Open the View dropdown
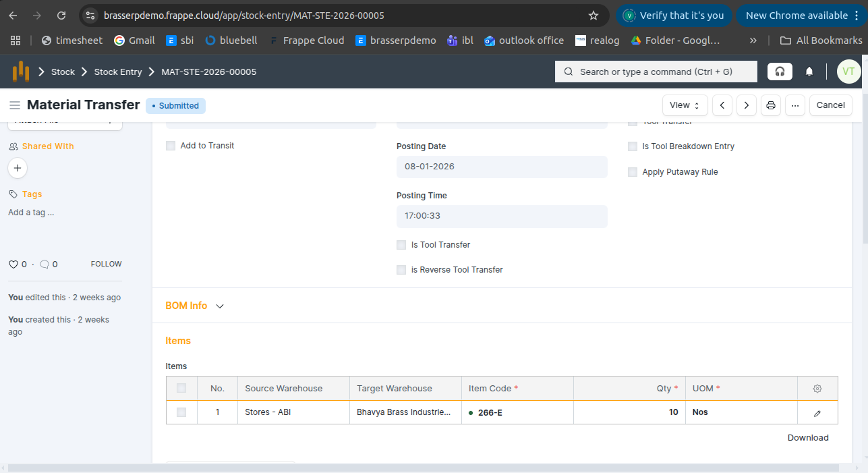Viewport: 868px width, 473px height. pyautogui.click(x=685, y=105)
